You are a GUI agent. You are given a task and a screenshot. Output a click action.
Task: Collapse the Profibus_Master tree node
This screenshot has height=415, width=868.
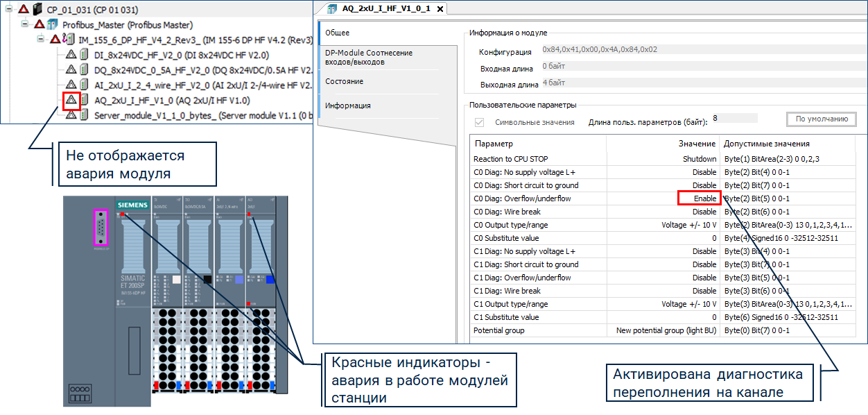click(x=24, y=25)
